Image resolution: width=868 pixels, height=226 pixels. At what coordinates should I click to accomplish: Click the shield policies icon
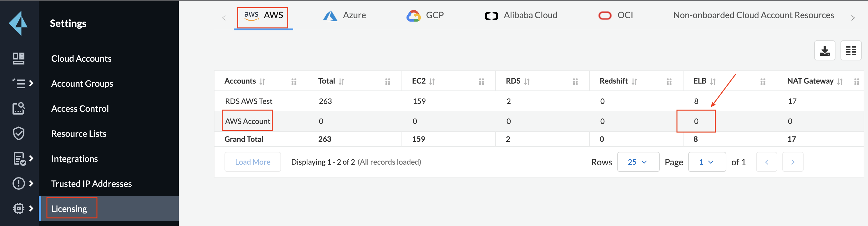[x=18, y=133]
